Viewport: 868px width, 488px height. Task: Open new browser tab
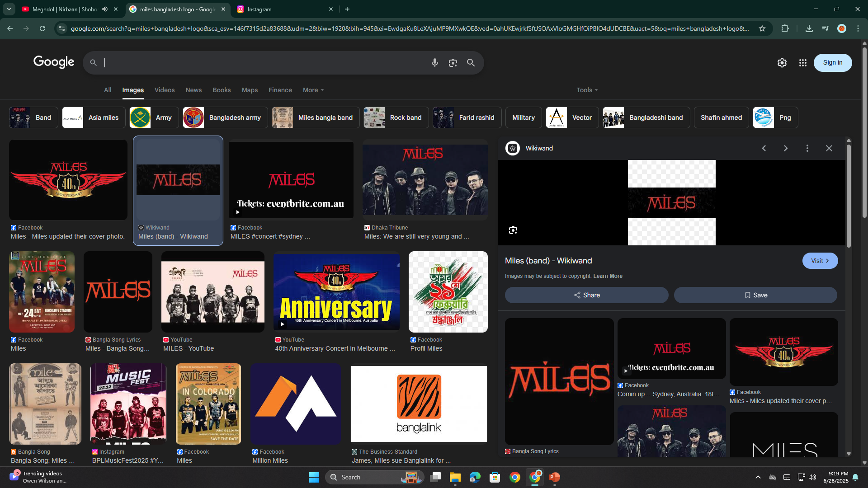click(347, 9)
